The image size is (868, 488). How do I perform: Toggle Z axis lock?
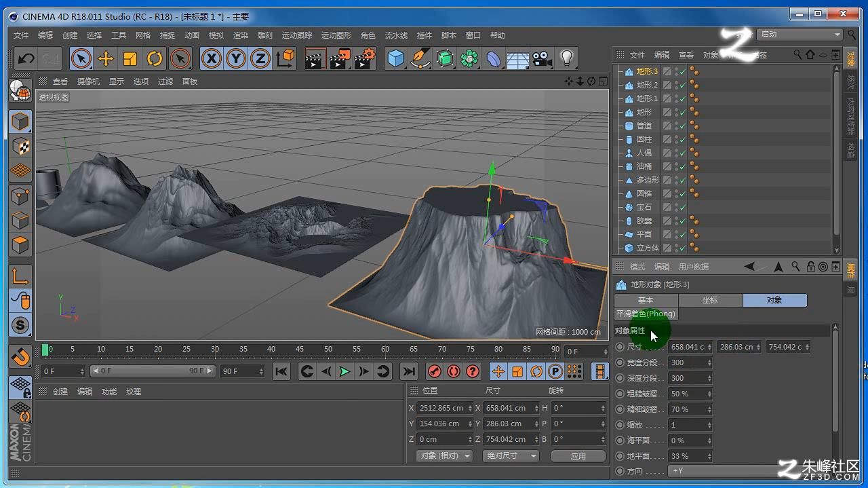pos(260,59)
